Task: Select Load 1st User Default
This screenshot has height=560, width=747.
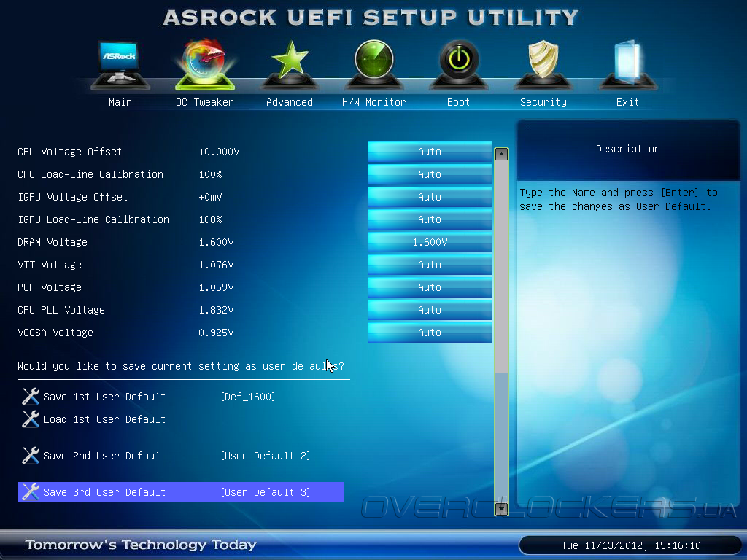Action: click(104, 419)
